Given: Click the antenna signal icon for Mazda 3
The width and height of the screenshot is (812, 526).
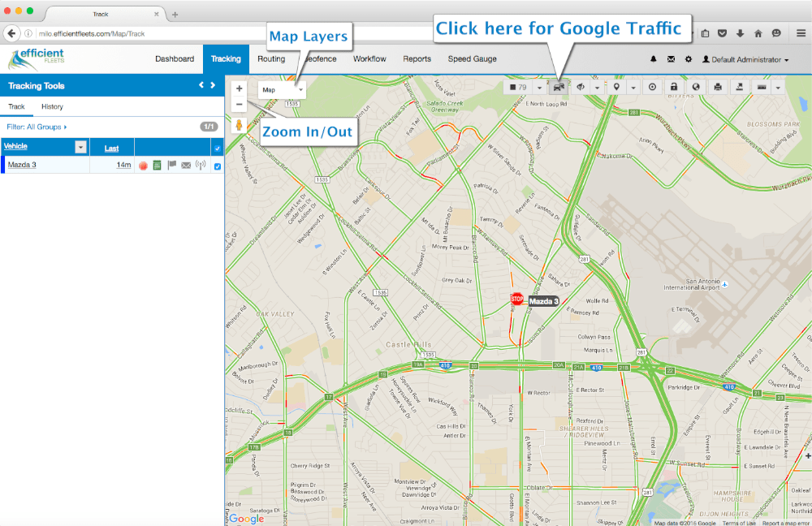Looking at the screenshot, I should [201, 165].
